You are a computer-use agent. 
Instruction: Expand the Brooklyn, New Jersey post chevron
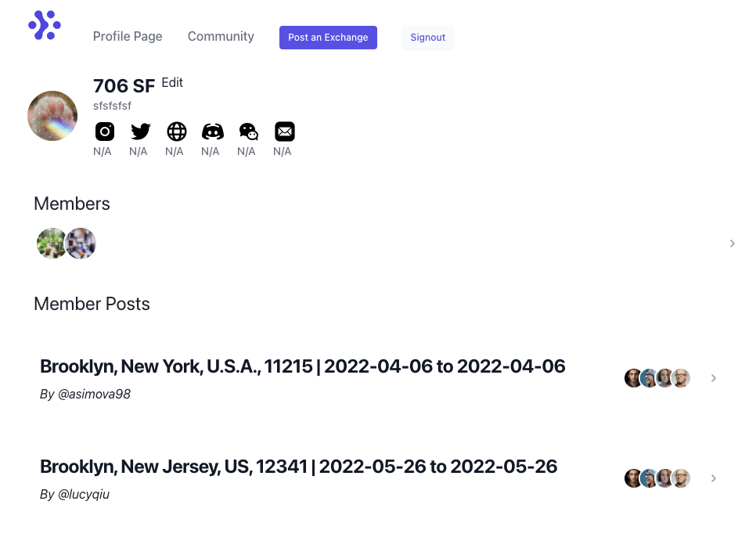pos(714,478)
